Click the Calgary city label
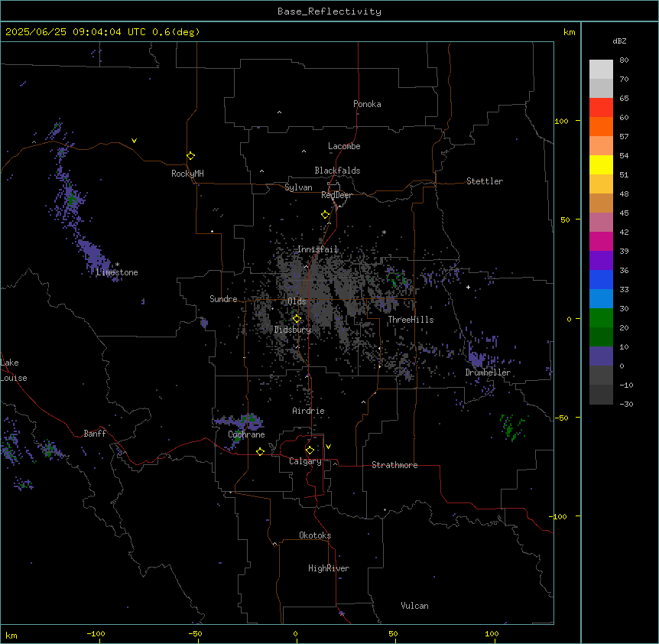Image resolution: width=659 pixels, height=644 pixels. [305, 461]
